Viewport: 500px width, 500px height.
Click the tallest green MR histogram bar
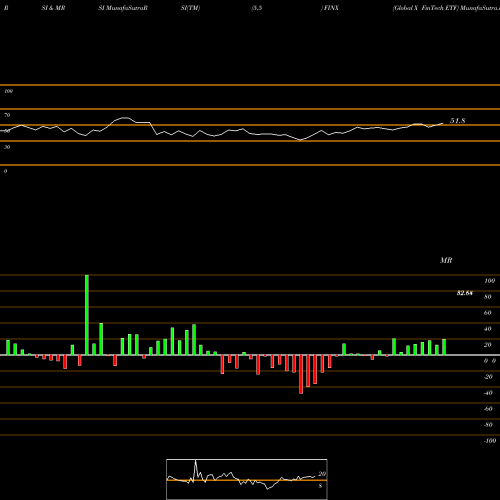pos(87,315)
